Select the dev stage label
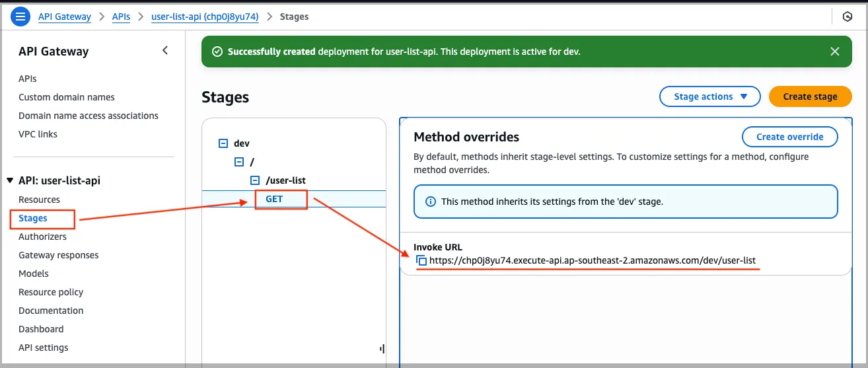868x368 pixels. coord(242,143)
